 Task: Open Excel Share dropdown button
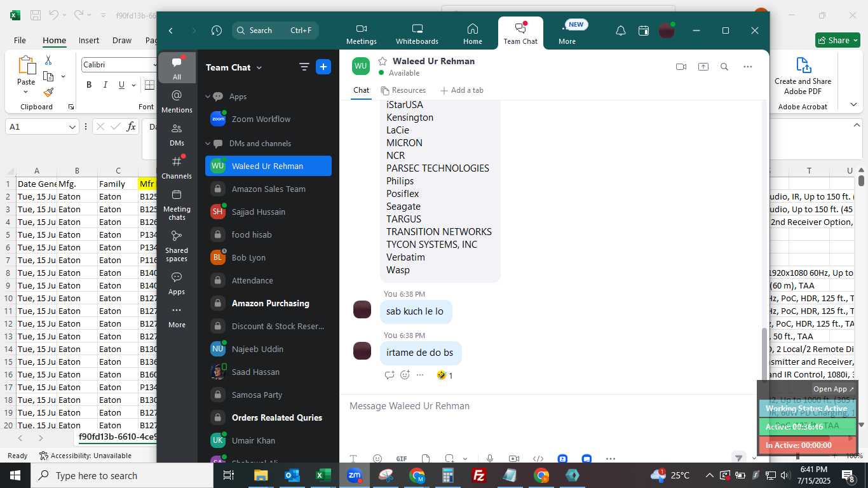(x=837, y=40)
